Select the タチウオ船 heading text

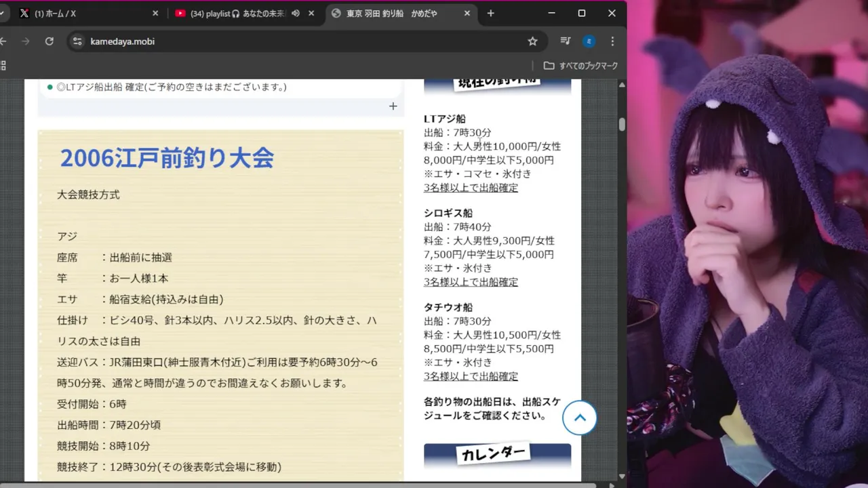tap(448, 307)
